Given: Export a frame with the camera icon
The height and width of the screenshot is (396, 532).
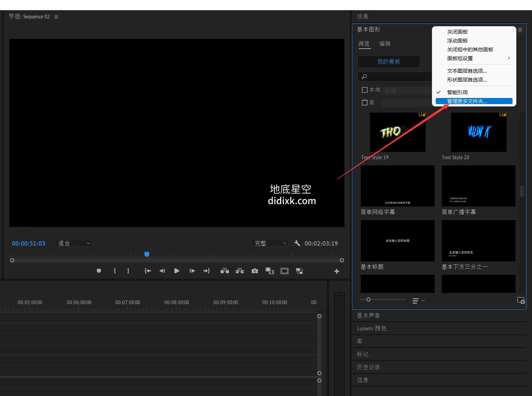Looking at the screenshot, I should (x=255, y=271).
